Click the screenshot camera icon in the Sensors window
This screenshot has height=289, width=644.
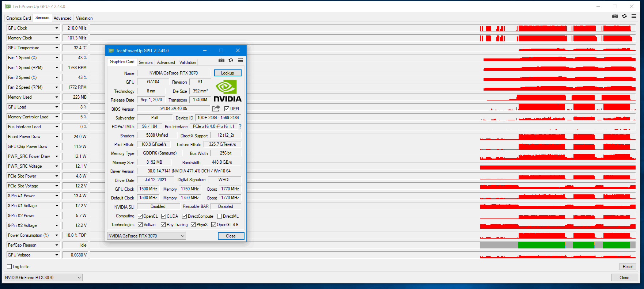tap(615, 16)
